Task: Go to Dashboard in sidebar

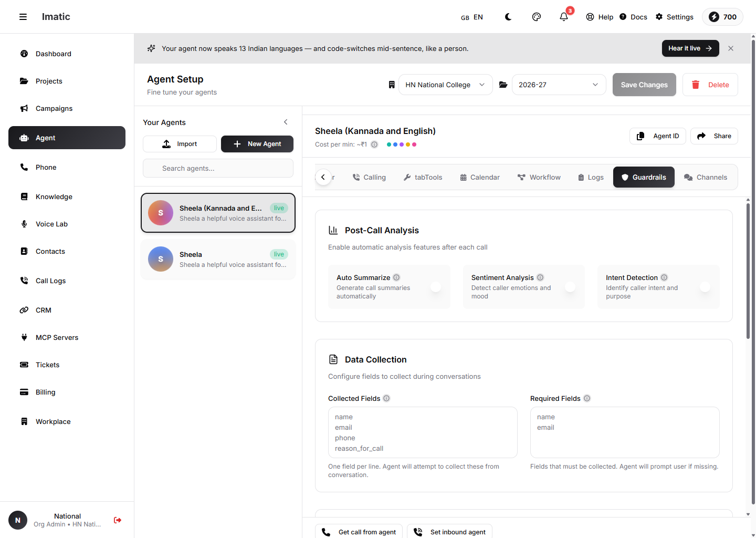Action: 67,54
